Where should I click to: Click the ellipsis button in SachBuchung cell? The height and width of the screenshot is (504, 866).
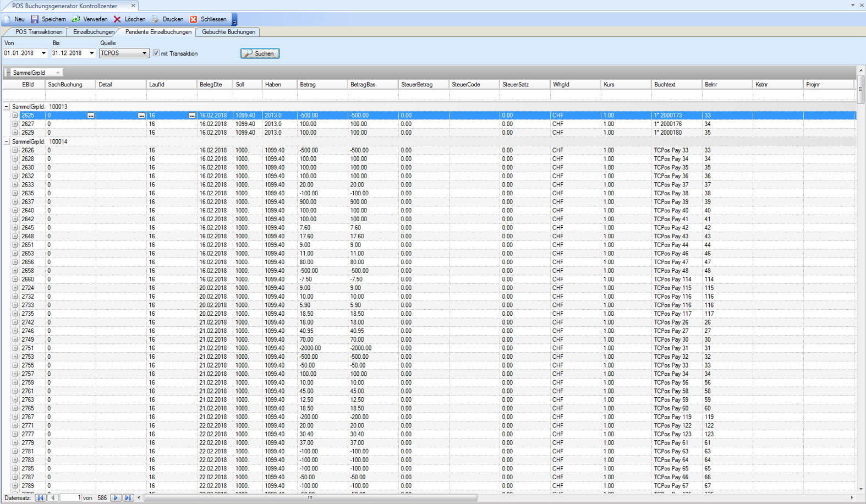click(x=91, y=116)
